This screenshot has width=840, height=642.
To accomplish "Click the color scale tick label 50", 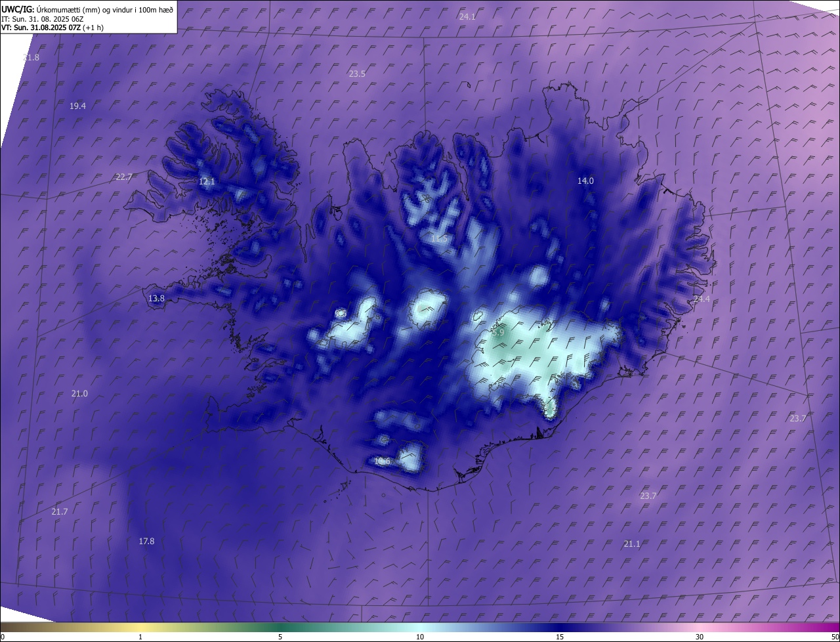I will tap(835, 637).
